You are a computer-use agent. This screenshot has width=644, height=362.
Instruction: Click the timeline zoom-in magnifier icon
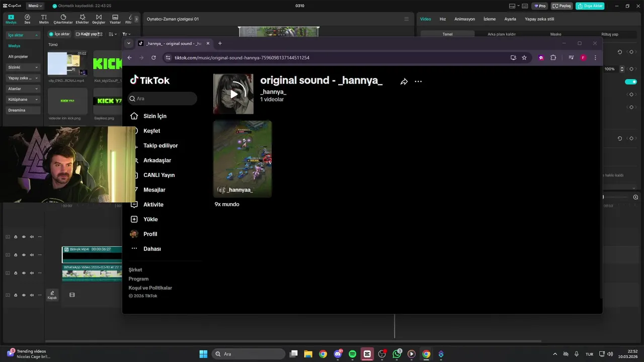pyautogui.click(x=635, y=197)
